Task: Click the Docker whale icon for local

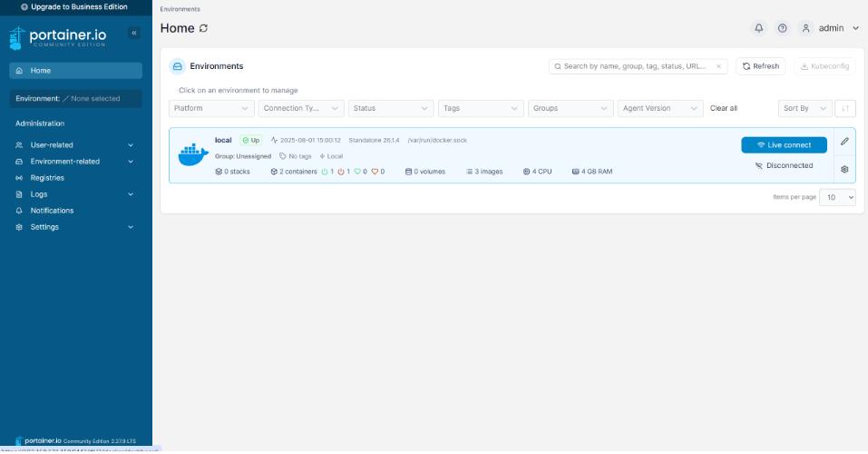Action: pos(192,155)
